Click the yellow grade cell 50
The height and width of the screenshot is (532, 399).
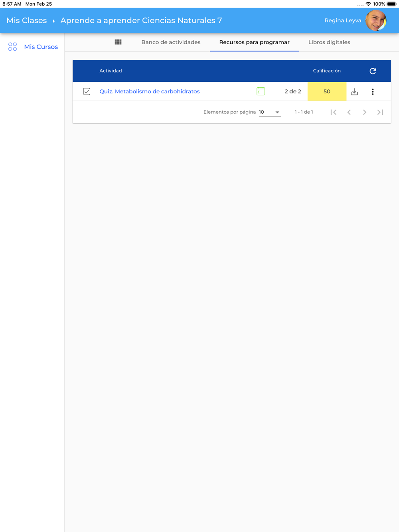[x=327, y=91]
